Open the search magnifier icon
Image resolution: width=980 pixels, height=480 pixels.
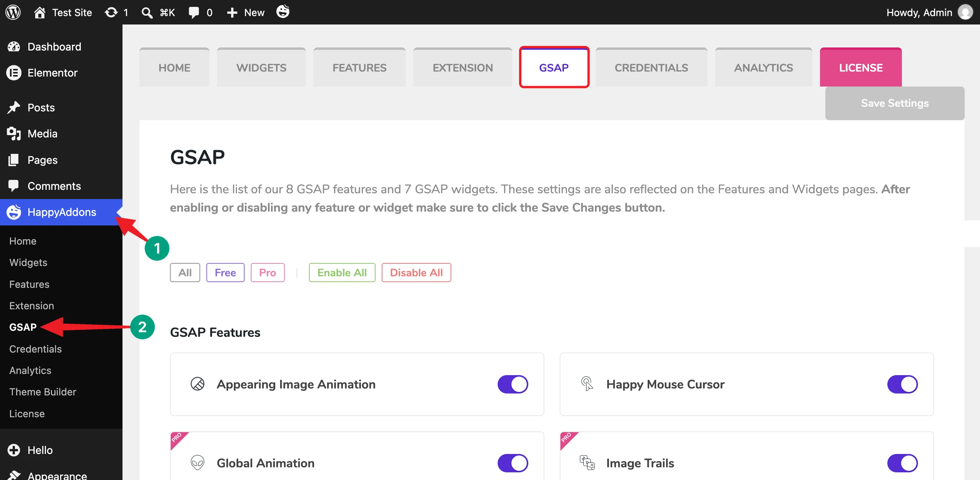[147, 13]
